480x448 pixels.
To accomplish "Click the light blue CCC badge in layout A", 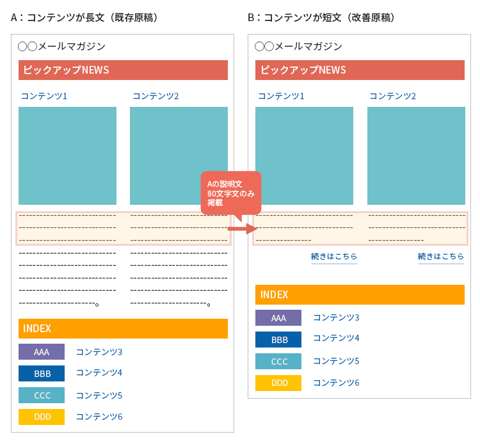I will pos(42,396).
